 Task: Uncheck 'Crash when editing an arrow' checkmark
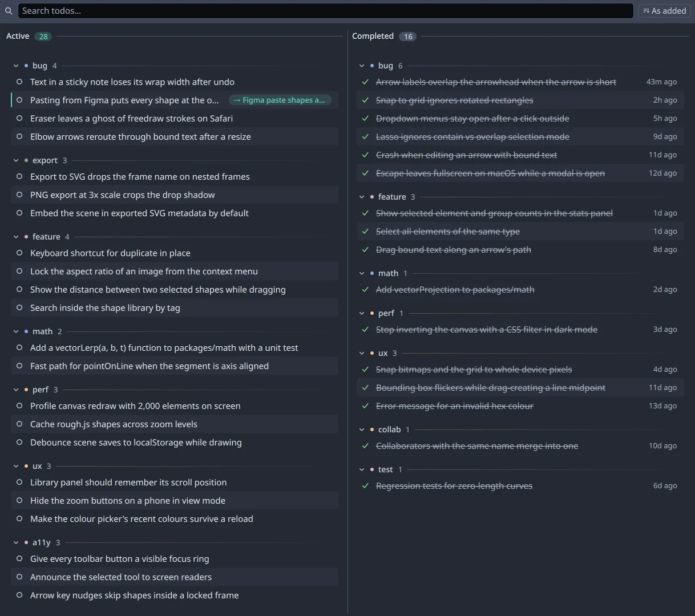(365, 155)
